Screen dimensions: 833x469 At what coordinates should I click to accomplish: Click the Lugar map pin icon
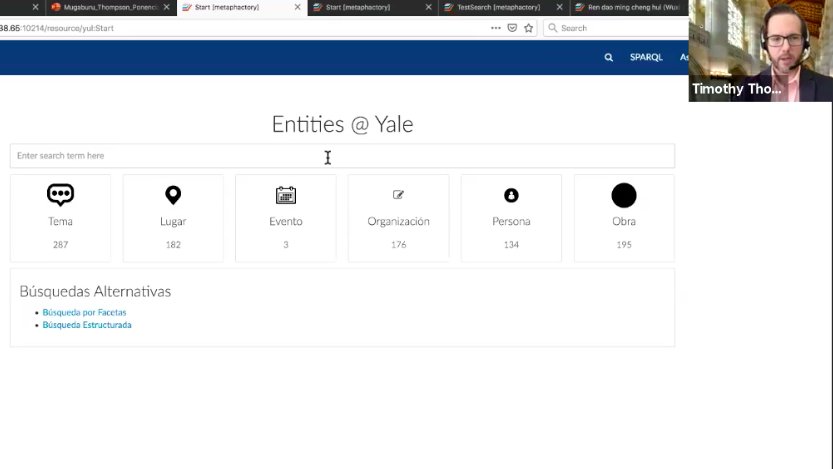pos(173,195)
